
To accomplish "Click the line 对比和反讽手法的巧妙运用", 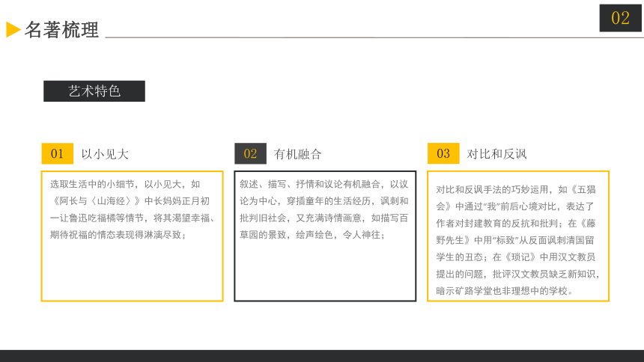I will point(516,190).
